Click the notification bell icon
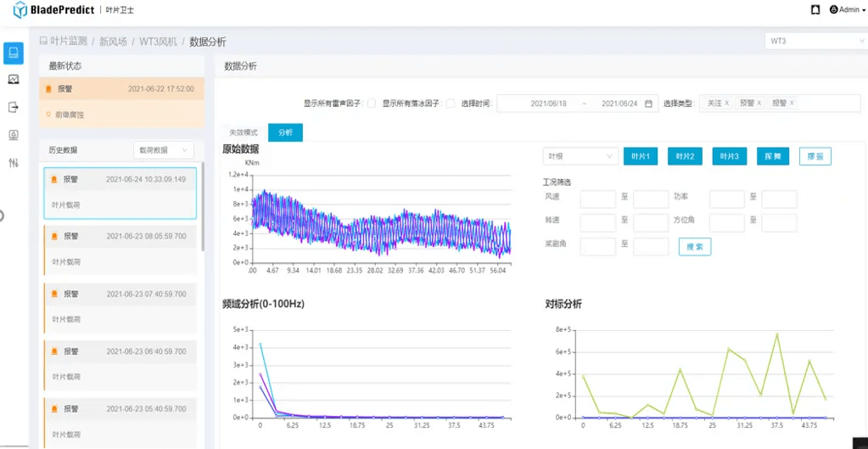This screenshot has height=449, width=868. tap(815, 9)
